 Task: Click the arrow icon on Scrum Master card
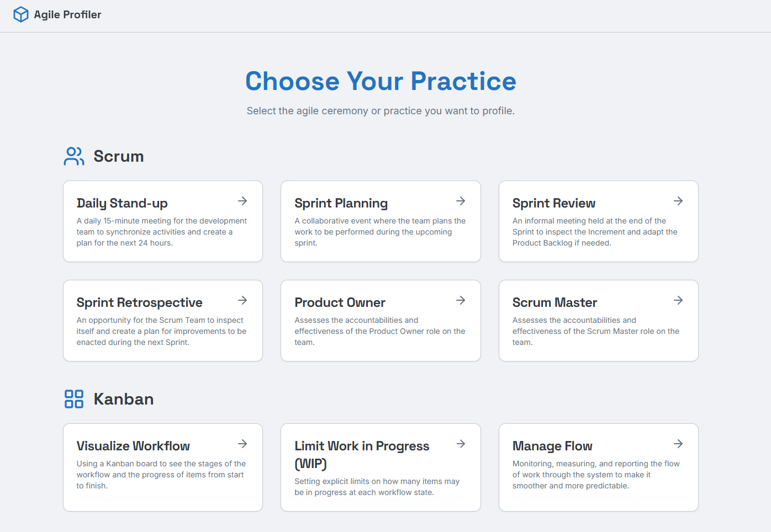coord(678,300)
